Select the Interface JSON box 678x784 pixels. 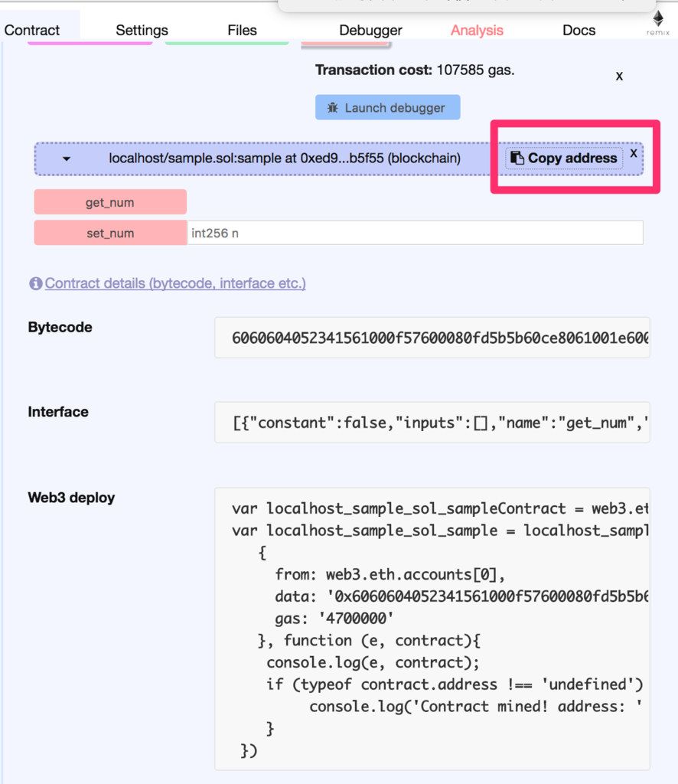coord(432,423)
